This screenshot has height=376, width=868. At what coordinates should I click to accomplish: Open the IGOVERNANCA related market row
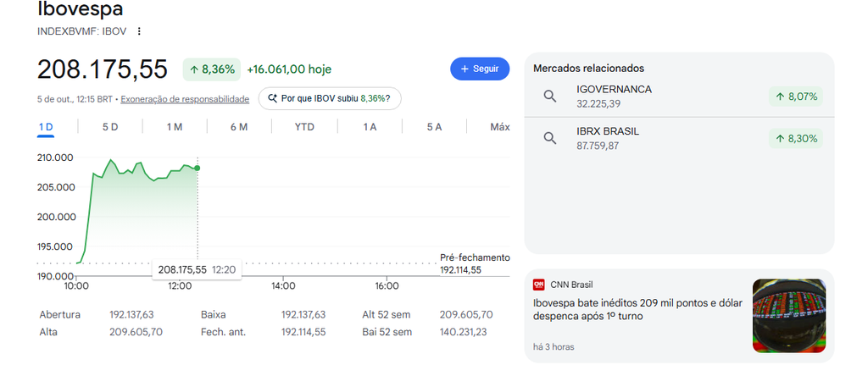point(679,97)
